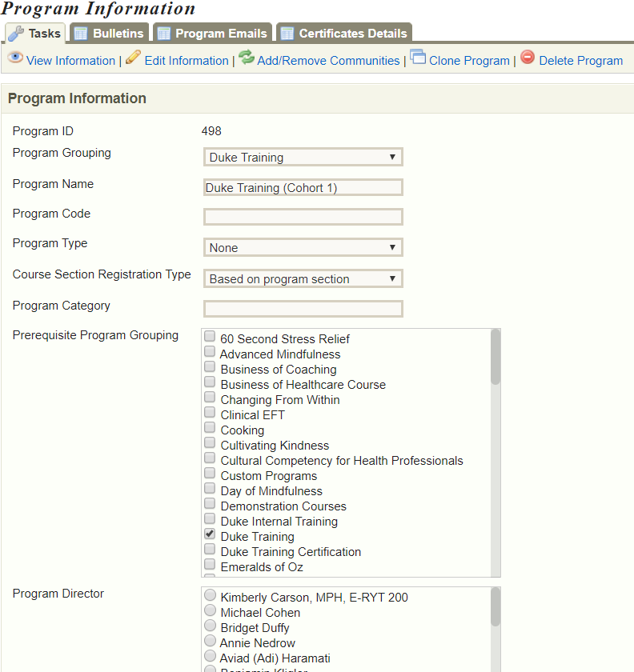Check the Advanced Mindfulness checkbox
This screenshot has height=672, width=634.
(x=210, y=351)
